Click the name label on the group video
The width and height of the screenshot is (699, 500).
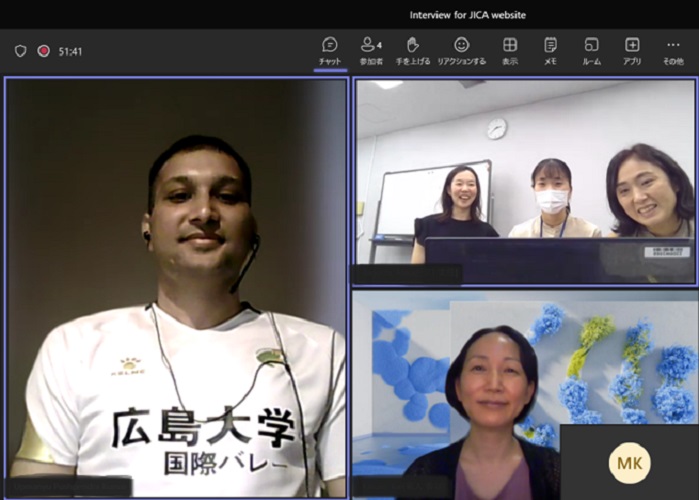[407, 275]
